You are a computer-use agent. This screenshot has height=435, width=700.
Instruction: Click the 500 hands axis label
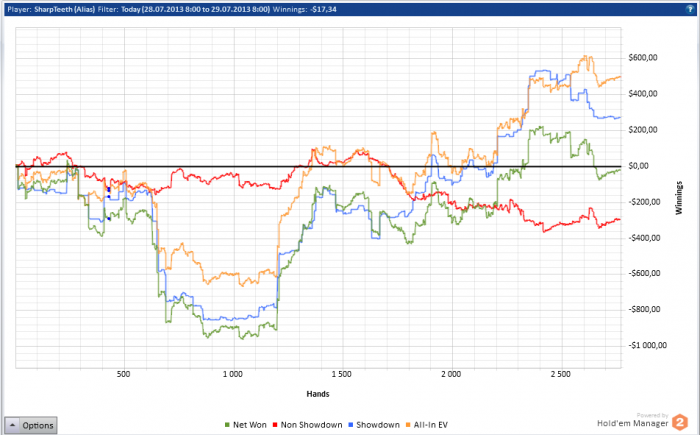point(124,374)
